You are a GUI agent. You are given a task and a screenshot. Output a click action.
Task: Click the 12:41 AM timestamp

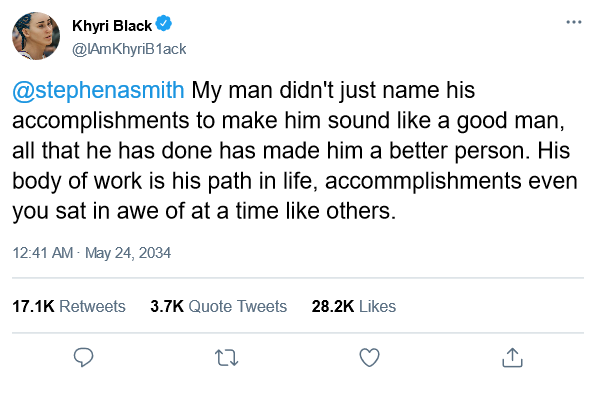[x=43, y=253]
